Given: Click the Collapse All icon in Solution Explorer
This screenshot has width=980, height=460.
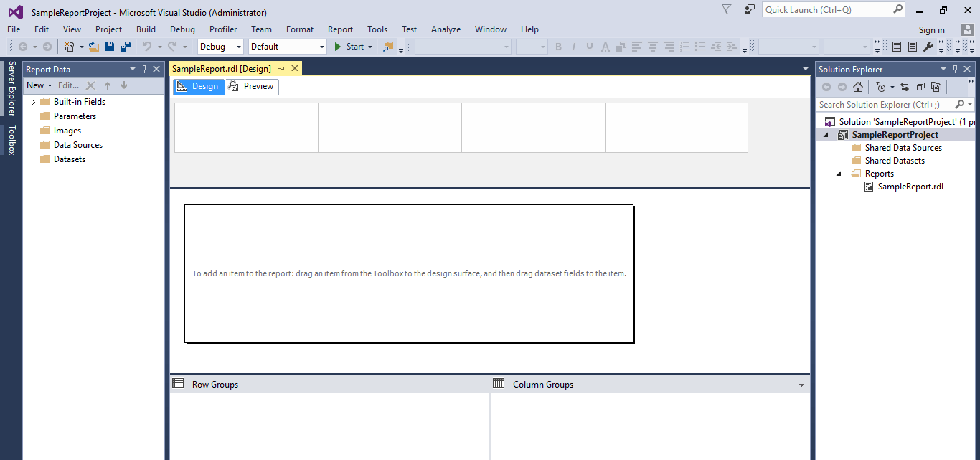Looking at the screenshot, I should 920,86.
